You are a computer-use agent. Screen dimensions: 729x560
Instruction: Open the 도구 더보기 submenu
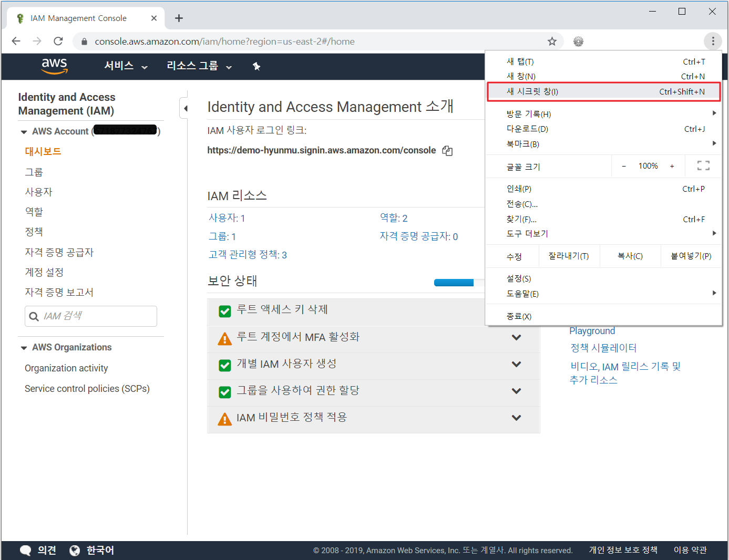pos(603,234)
